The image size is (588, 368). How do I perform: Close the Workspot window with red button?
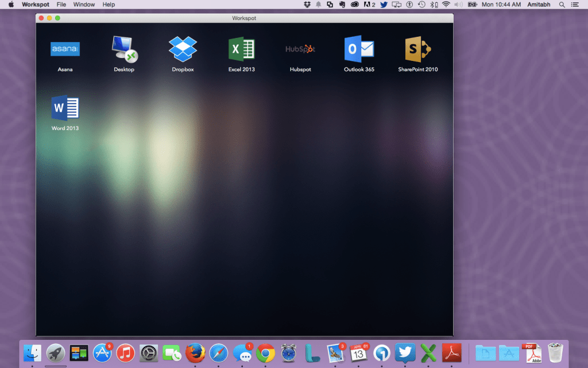[41, 18]
